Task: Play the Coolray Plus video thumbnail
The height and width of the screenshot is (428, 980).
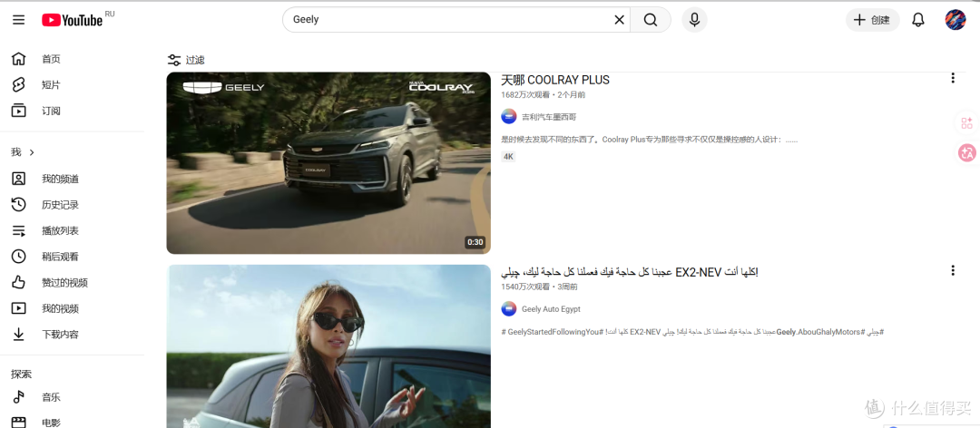Action: [x=328, y=163]
